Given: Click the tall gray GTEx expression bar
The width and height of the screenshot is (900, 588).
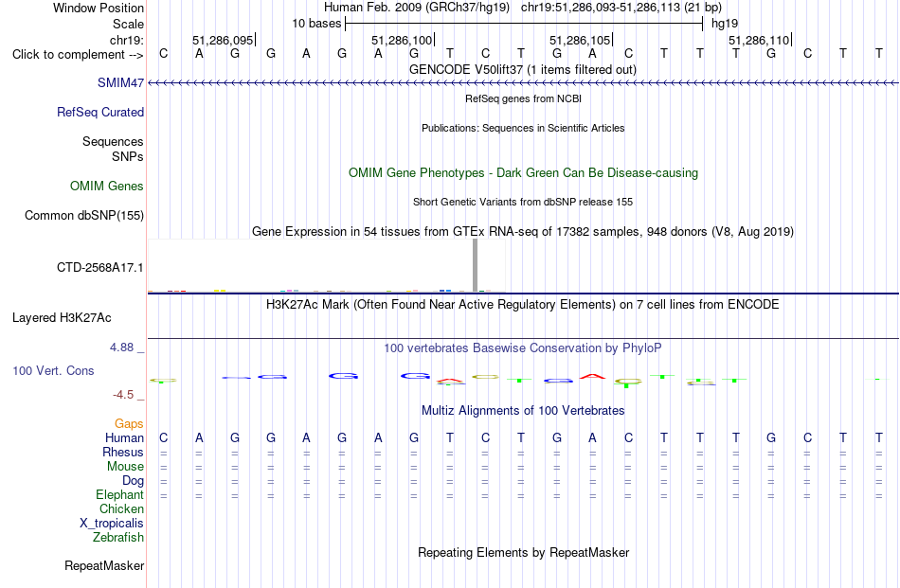Looking at the screenshot, I should pyautogui.click(x=476, y=265).
